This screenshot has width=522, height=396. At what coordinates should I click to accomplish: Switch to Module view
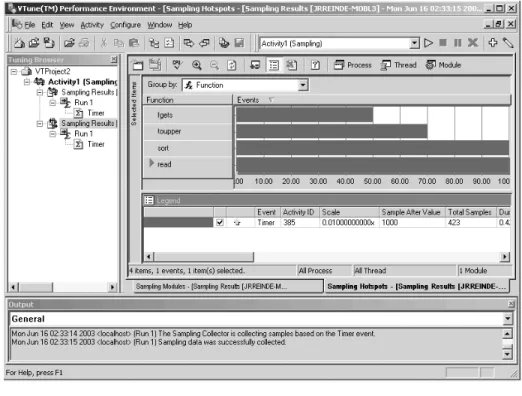443,65
